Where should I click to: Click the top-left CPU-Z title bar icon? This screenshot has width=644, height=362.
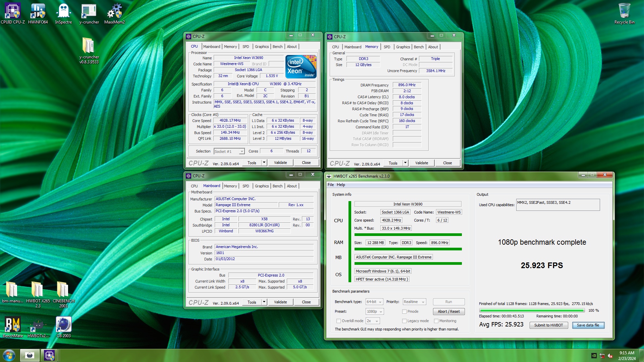tap(189, 36)
